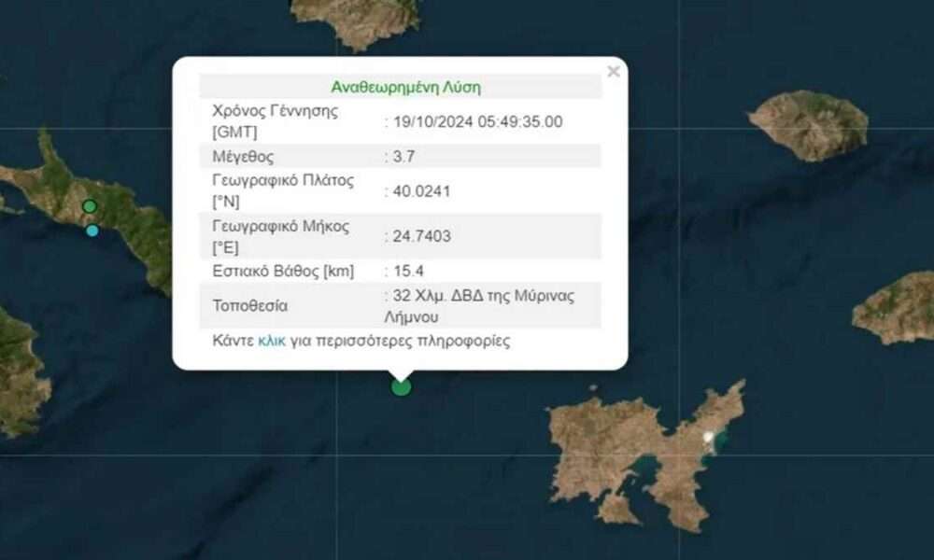Close the earthquake info popup

(613, 72)
